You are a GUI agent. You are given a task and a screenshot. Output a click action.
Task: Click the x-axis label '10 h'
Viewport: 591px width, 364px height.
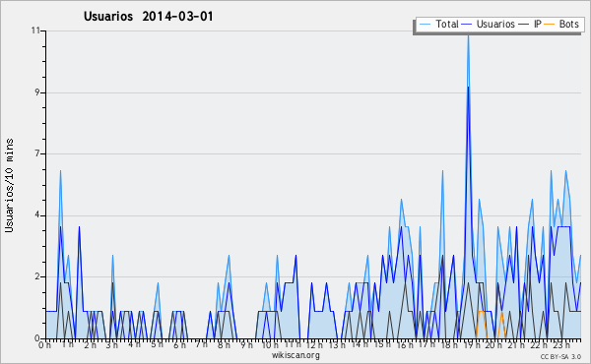pos(270,344)
